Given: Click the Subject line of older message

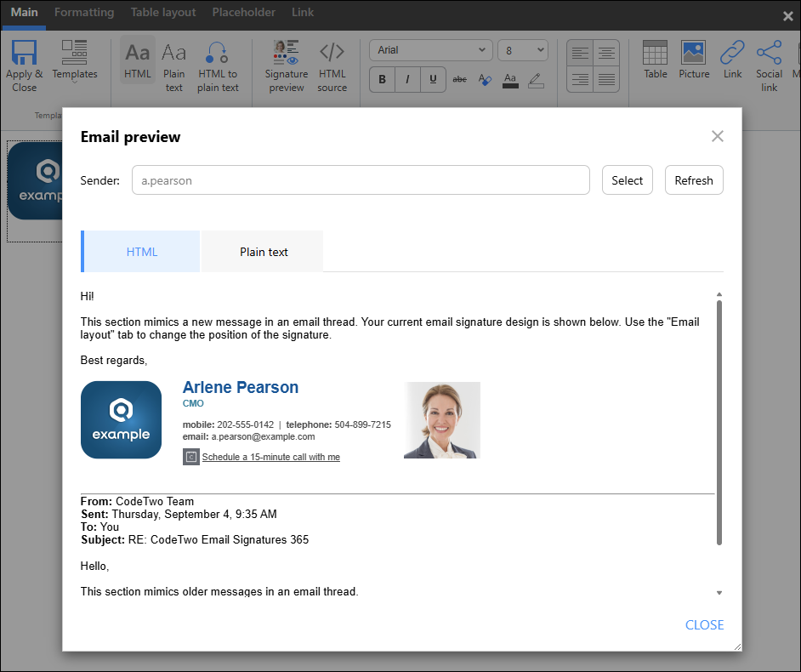Looking at the screenshot, I should [195, 539].
